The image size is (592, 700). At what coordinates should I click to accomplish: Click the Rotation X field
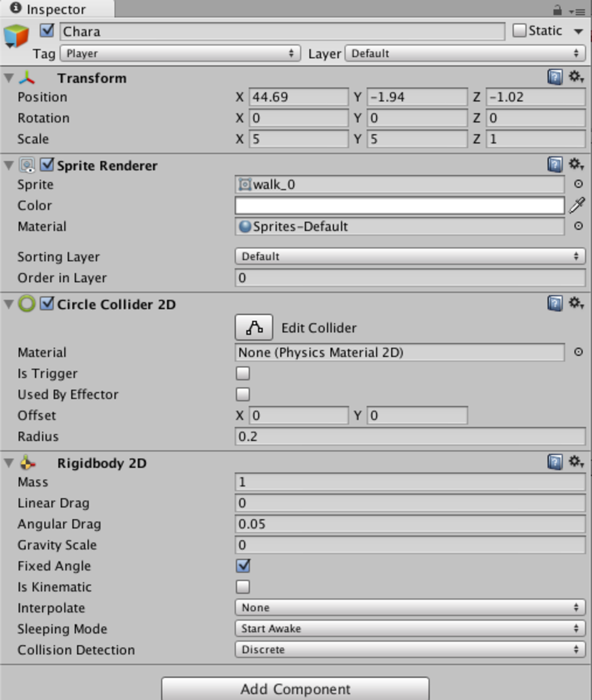pos(299,118)
